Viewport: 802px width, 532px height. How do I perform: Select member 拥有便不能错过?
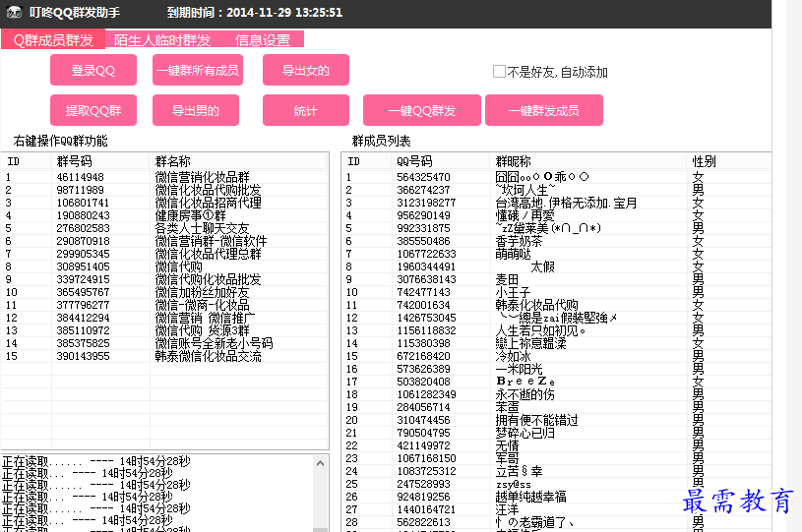click(x=536, y=420)
